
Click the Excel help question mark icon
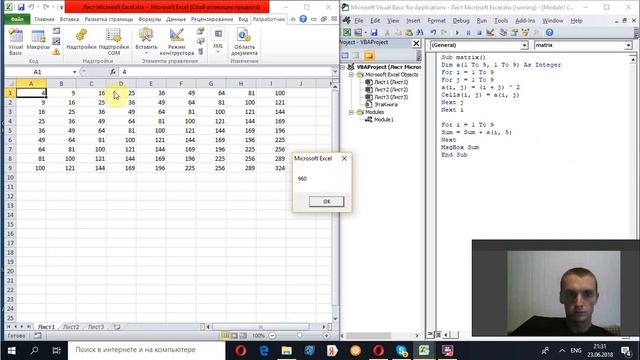click(x=303, y=19)
